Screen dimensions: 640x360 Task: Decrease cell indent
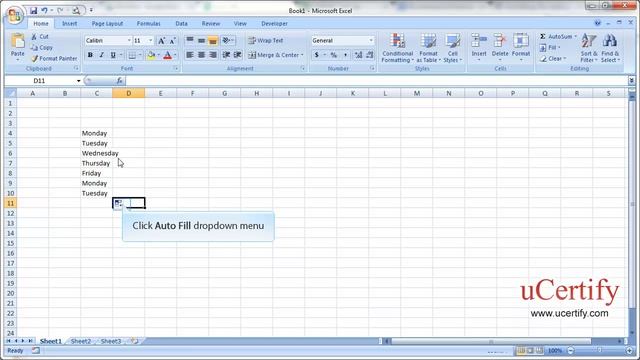226,55
